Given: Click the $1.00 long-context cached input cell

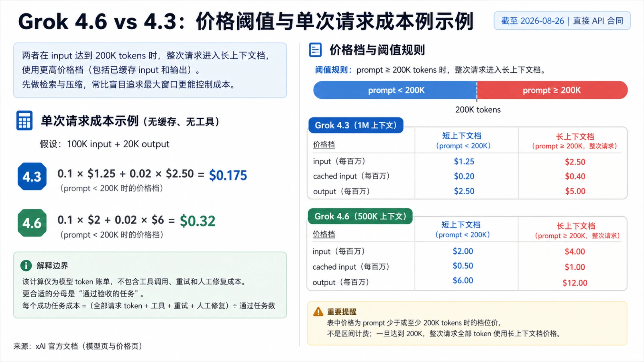Looking at the screenshot, I should 575,267.
